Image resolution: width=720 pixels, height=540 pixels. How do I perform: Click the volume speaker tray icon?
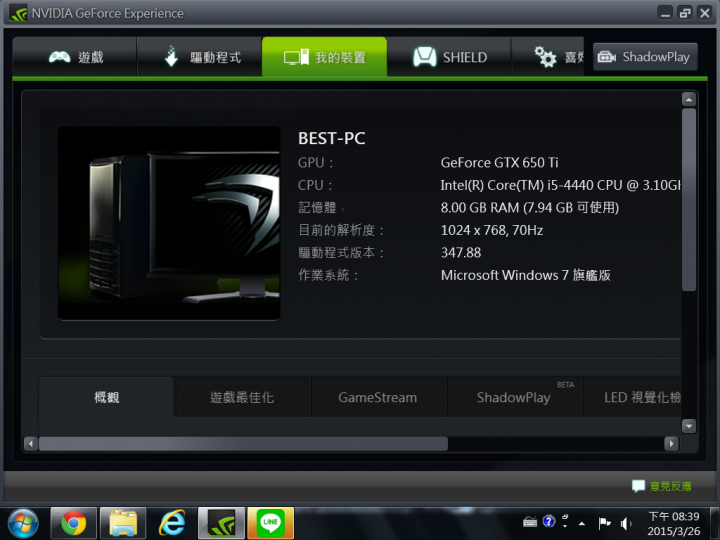click(x=625, y=523)
